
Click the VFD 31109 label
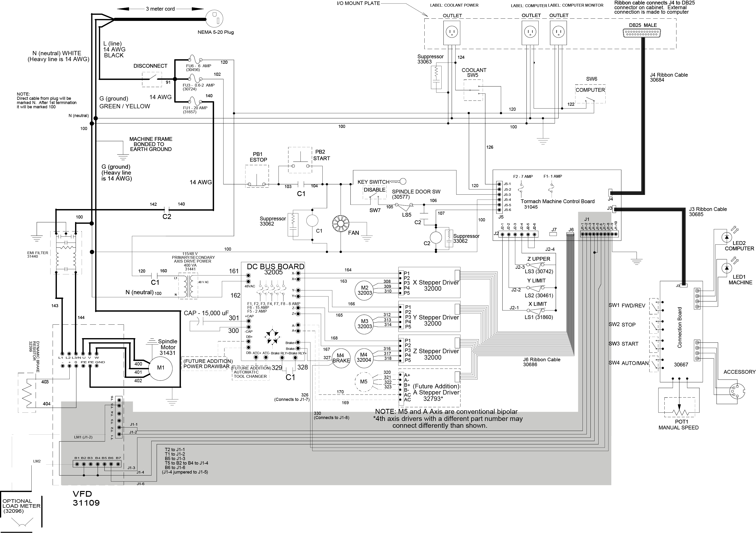(86, 498)
